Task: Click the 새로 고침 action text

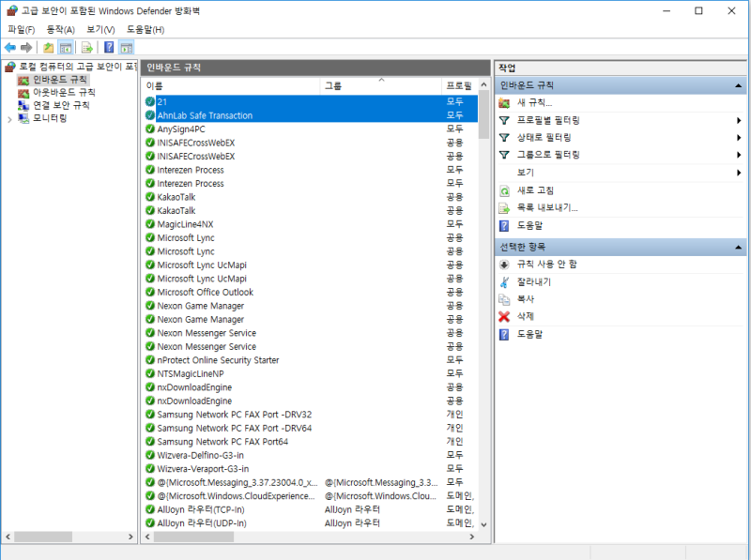Action: [x=535, y=191]
